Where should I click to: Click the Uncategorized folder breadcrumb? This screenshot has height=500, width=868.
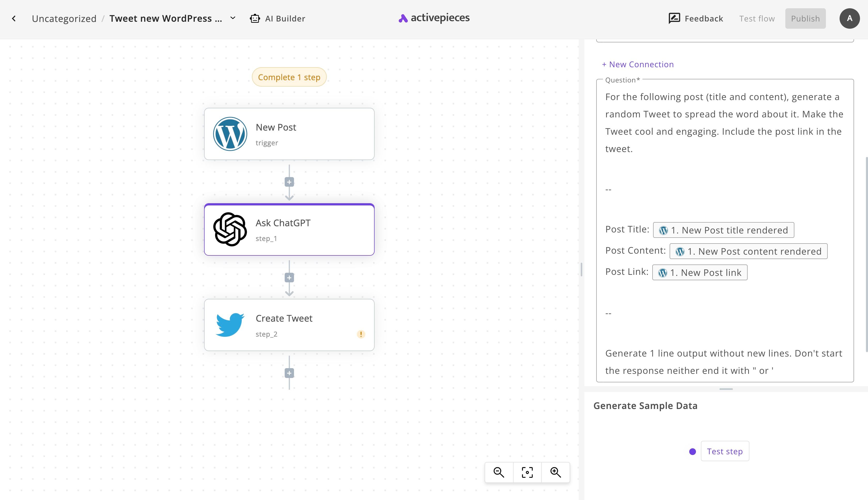(64, 19)
